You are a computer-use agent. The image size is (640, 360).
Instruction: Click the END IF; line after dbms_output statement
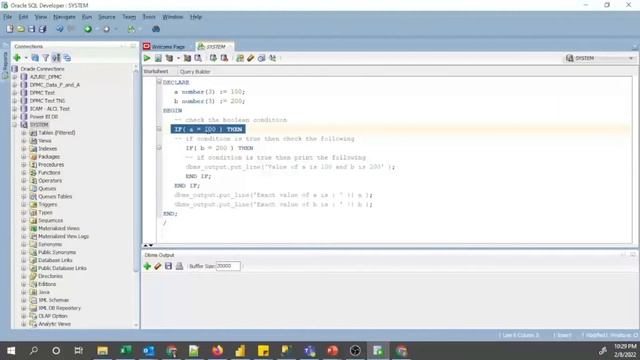[x=198, y=176]
